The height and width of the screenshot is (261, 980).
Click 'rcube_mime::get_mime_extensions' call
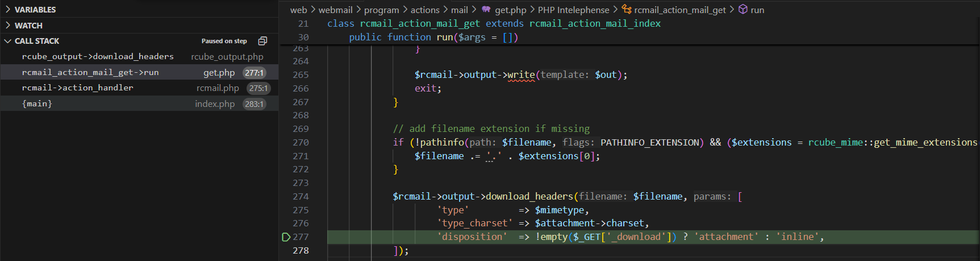[893, 142]
